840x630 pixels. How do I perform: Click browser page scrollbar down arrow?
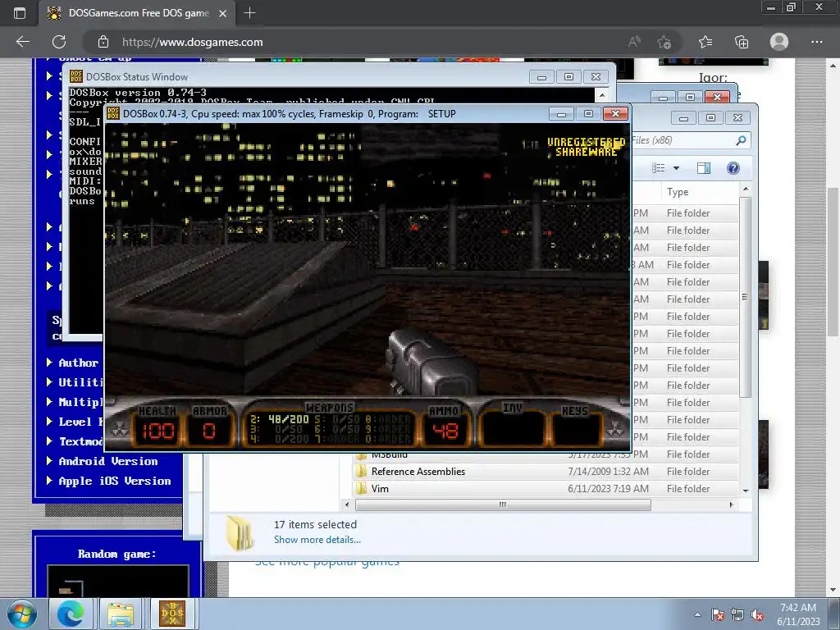pyautogui.click(x=833, y=591)
